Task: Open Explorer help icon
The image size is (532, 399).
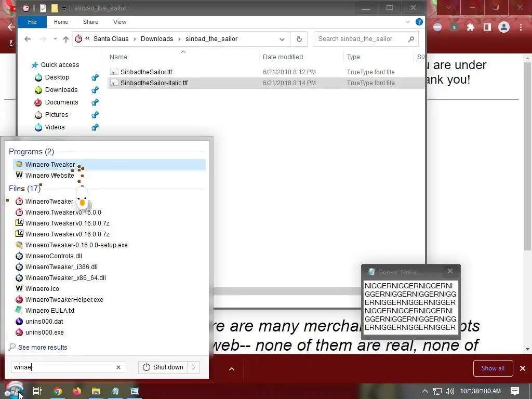Action: click(419, 22)
